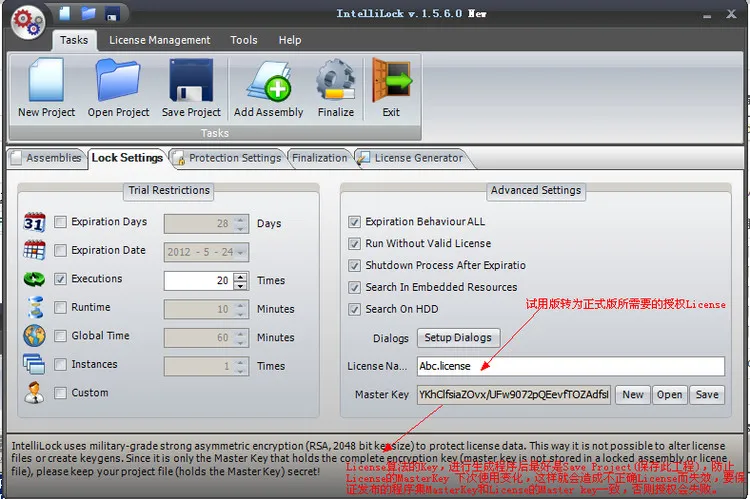Click the Expiration Days calendar icon
Screen dimensions: 750x499
coord(34,222)
